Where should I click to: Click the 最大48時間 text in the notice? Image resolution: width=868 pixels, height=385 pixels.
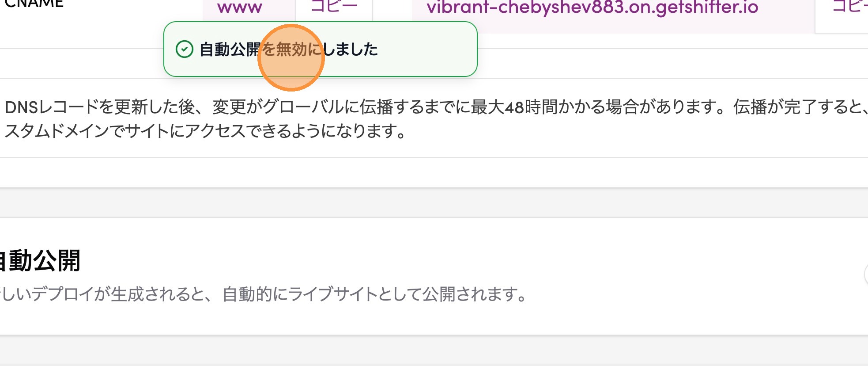tap(506, 107)
